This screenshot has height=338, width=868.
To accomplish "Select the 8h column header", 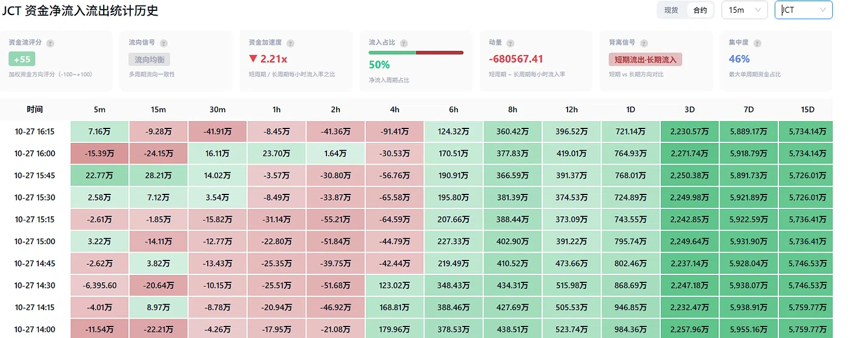I will click(x=512, y=110).
